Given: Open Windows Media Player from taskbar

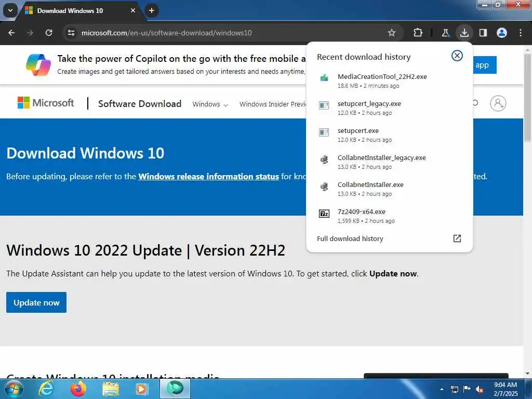Looking at the screenshot, I should (141, 389).
